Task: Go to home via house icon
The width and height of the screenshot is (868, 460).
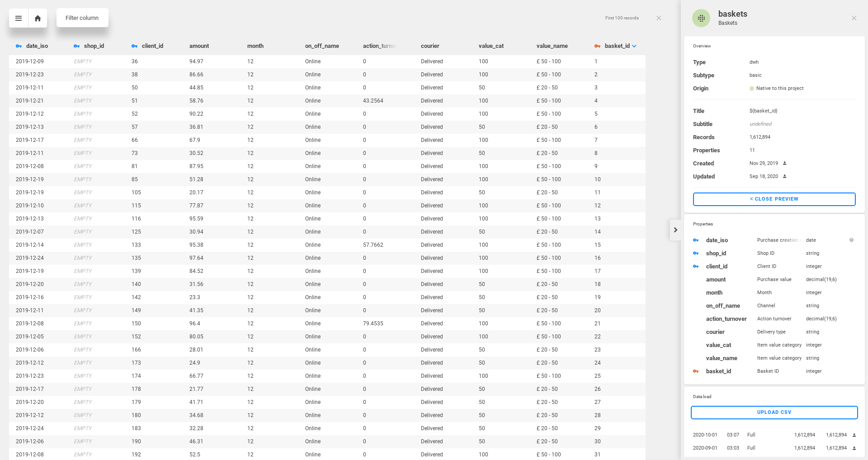Action: (x=38, y=18)
